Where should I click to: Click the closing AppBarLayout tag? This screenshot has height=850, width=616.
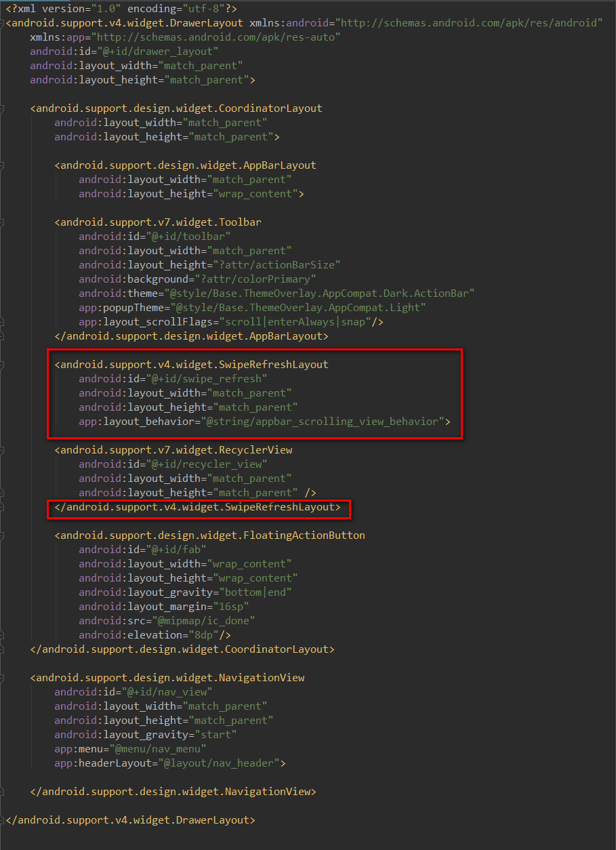click(x=192, y=336)
